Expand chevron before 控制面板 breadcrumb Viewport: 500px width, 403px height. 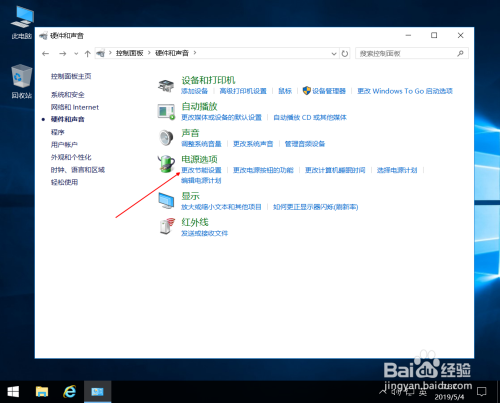coord(110,53)
